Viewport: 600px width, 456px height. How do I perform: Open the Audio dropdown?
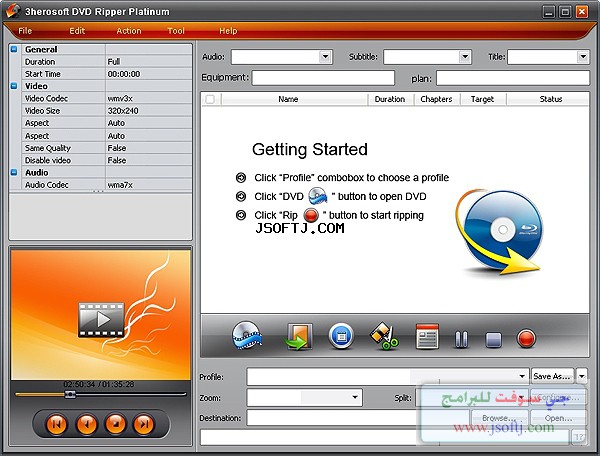tap(325, 57)
